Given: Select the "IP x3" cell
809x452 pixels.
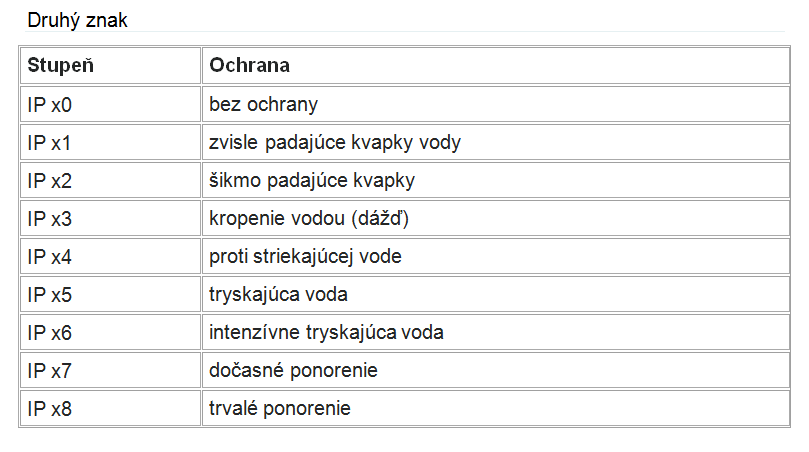Looking at the screenshot, I should click(x=50, y=218).
